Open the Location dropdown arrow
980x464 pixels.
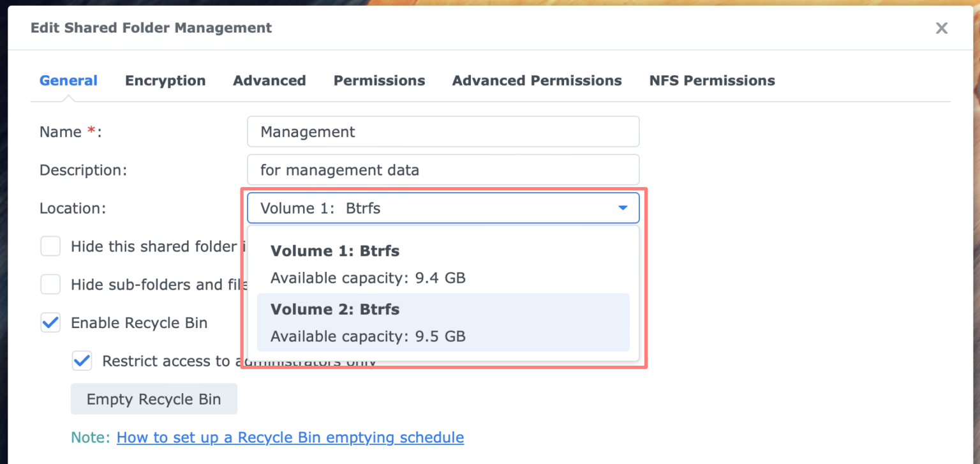(x=622, y=208)
